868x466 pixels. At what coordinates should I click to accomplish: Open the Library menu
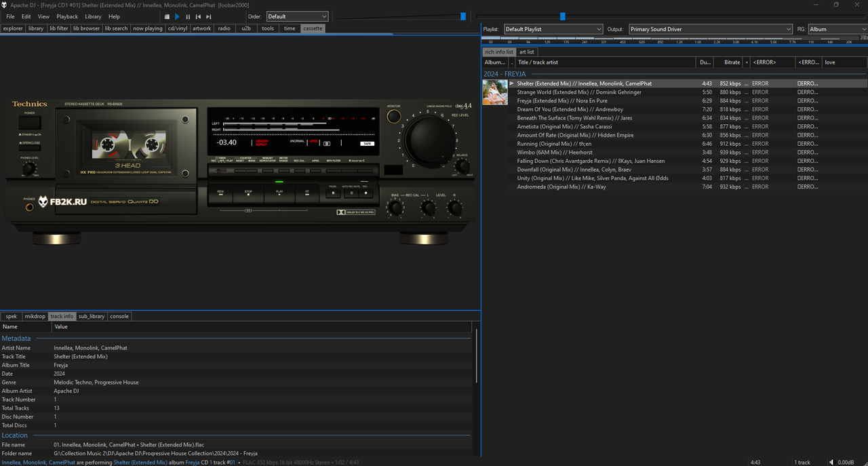(93, 16)
